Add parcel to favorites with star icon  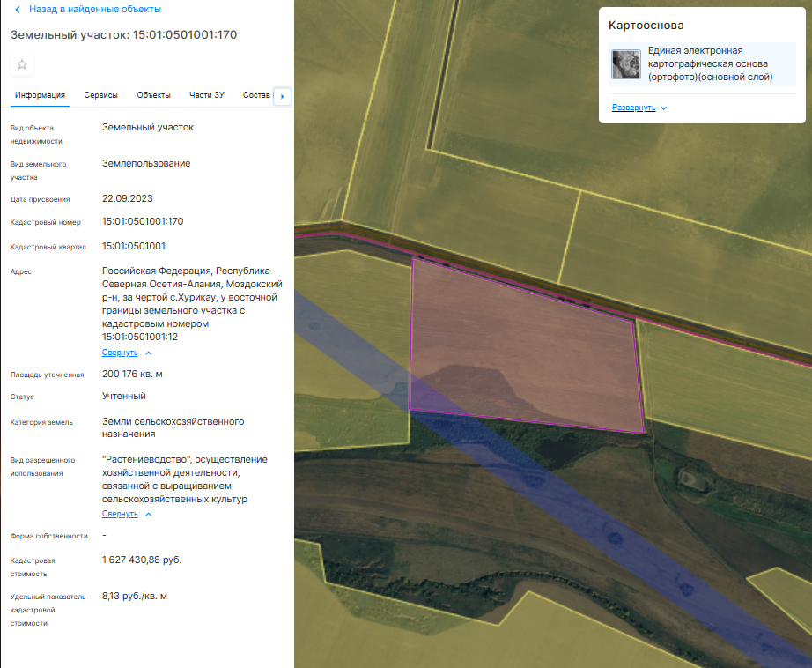pyautogui.click(x=22, y=64)
